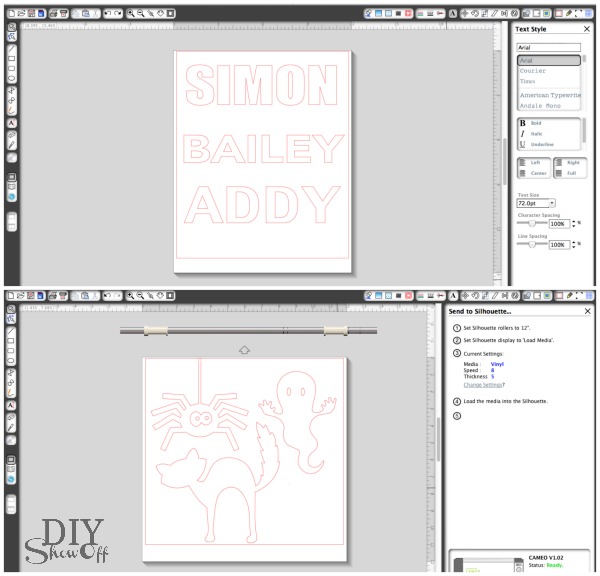This screenshot has height=576, width=600.
Task: Select Center text justification
Action: point(533,171)
